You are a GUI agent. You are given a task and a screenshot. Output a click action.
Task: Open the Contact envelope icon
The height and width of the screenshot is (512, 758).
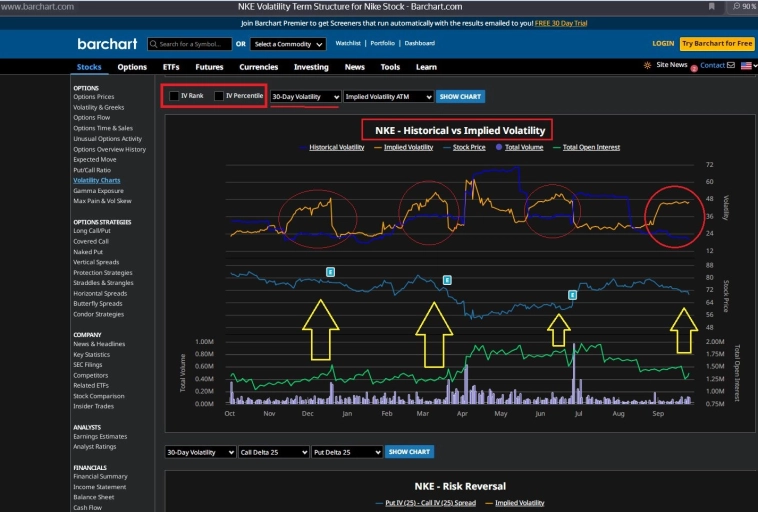731,65
